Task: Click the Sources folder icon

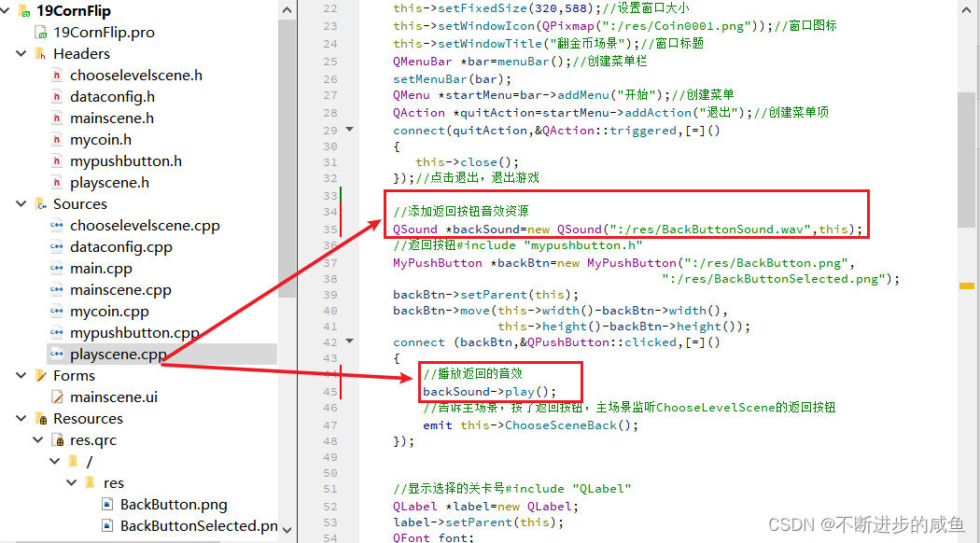Action: [x=41, y=204]
